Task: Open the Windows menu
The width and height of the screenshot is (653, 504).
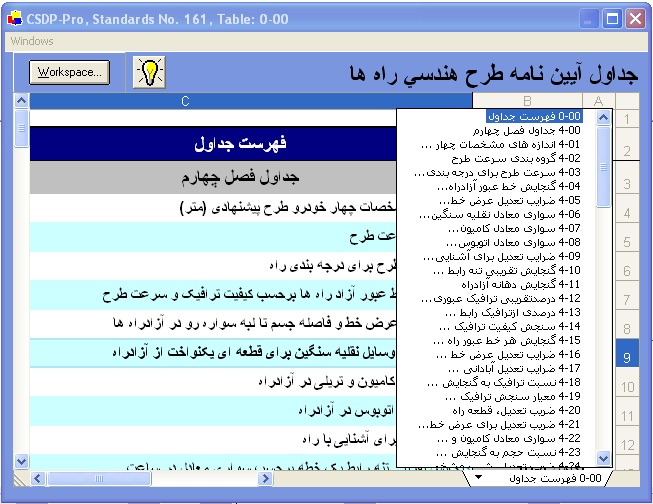Action: (32, 41)
